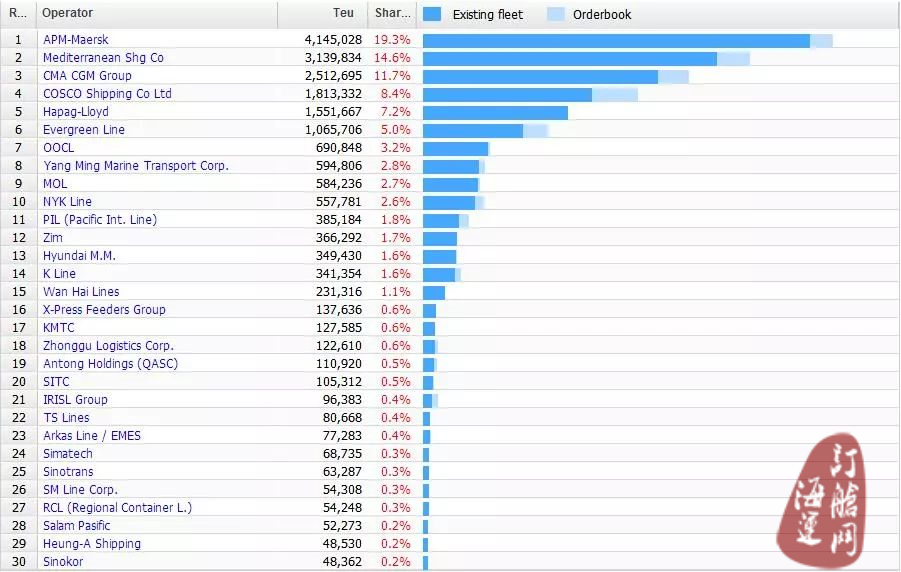
Task: Select the Teu value 690,848
Action: pos(339,148)
